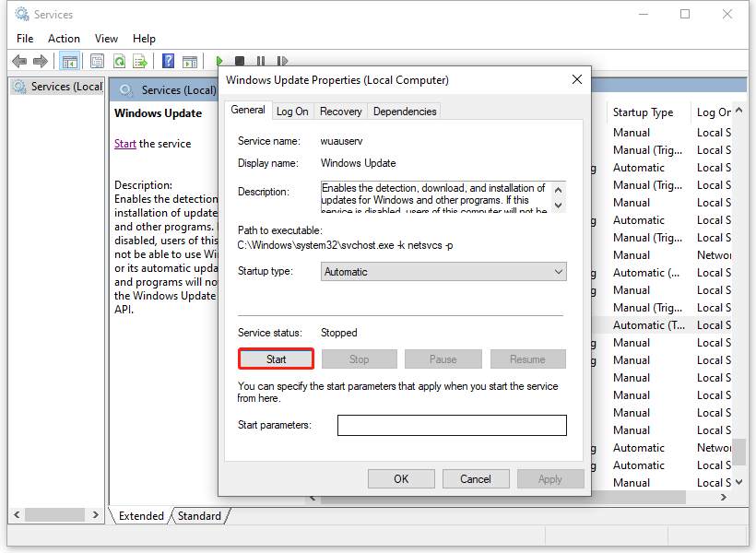Go back with the toolbar Back arrow

(19, 61)
